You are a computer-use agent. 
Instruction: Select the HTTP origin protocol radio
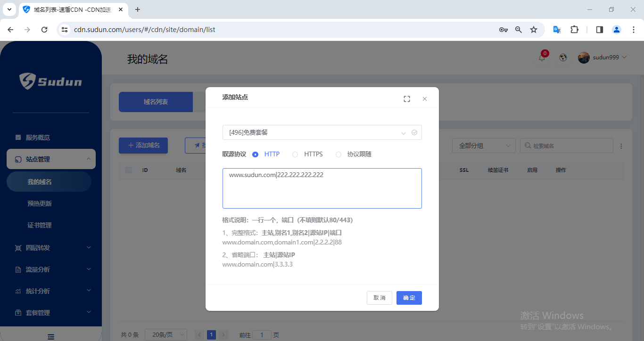[x=256, y=154]
